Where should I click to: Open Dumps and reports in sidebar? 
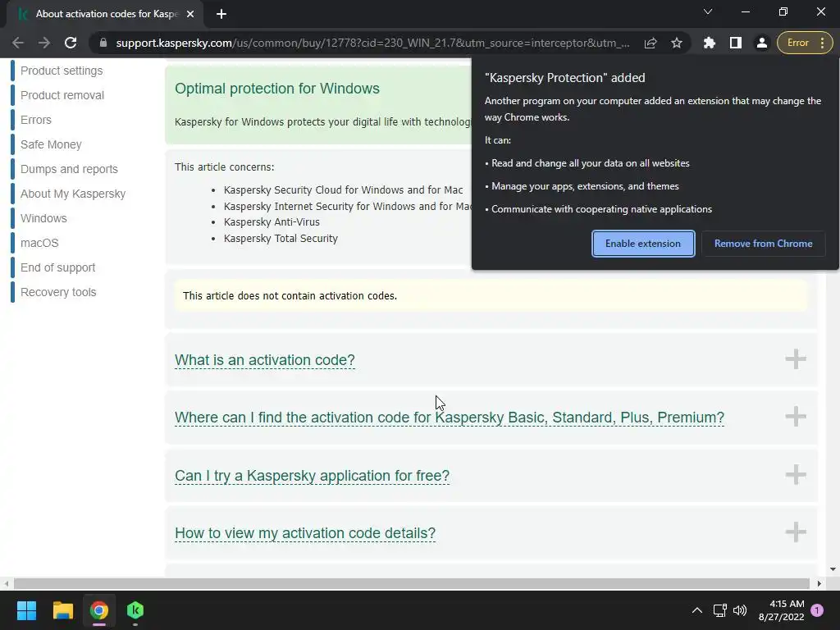(69, 169)
